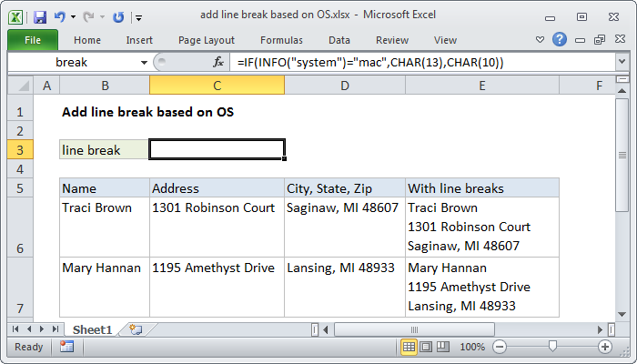
Task: Switch to Page Layout view
Action: (425, 347)
